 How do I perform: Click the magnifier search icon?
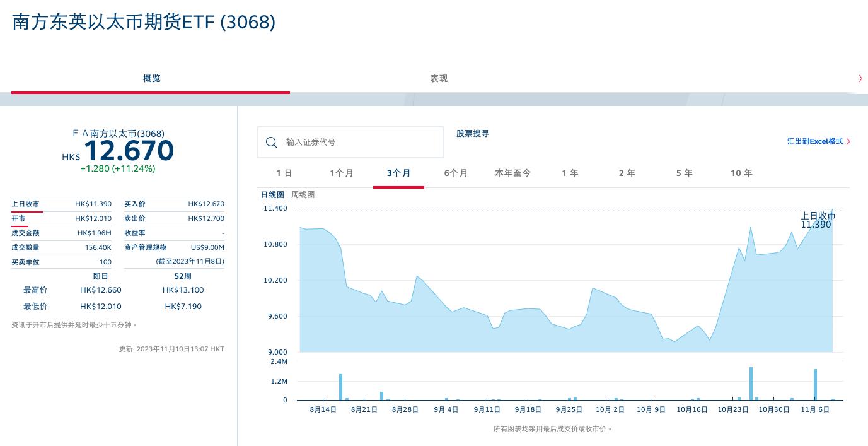tap(272, 143)
